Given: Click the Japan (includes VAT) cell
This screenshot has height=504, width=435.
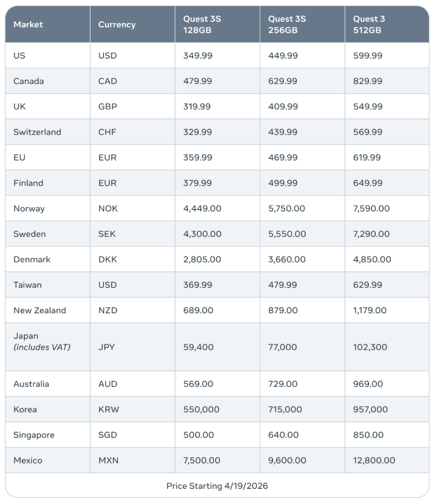Looking at the screenshot, I should click(42, 341).
